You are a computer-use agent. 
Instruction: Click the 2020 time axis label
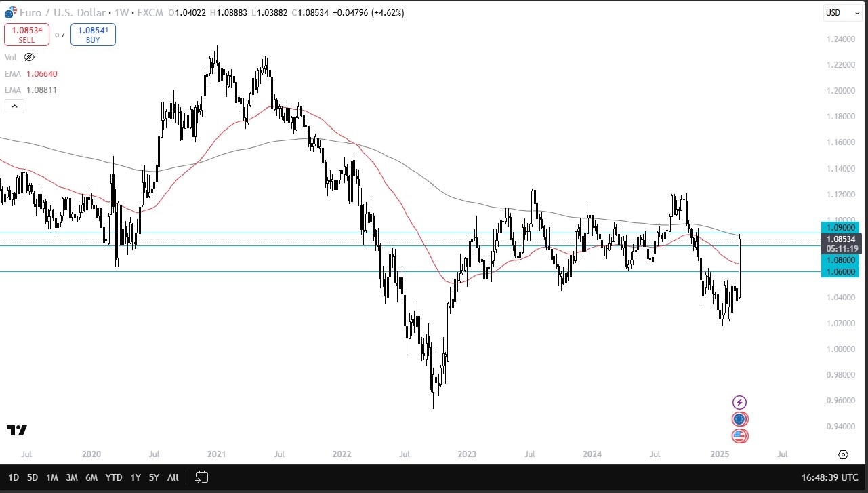point(91,454)
